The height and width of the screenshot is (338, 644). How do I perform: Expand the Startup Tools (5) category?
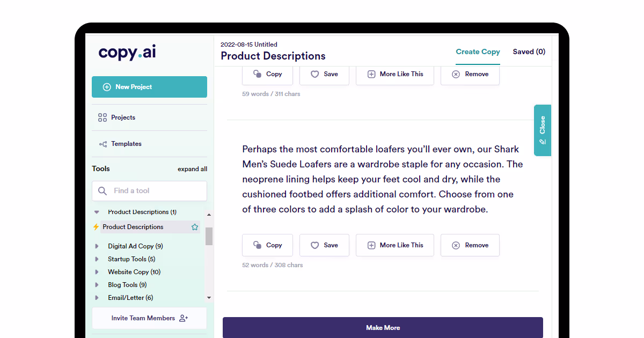tap(97, 259)
